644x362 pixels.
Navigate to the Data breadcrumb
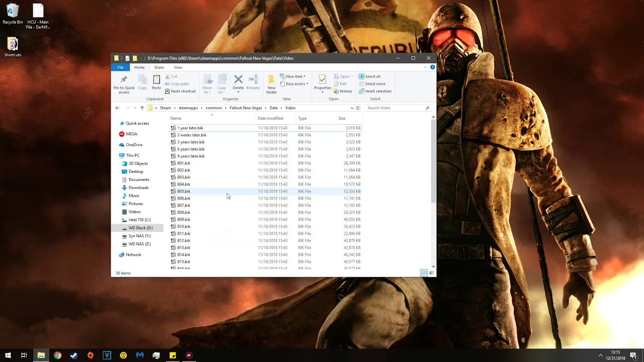(x=273, y=108)
